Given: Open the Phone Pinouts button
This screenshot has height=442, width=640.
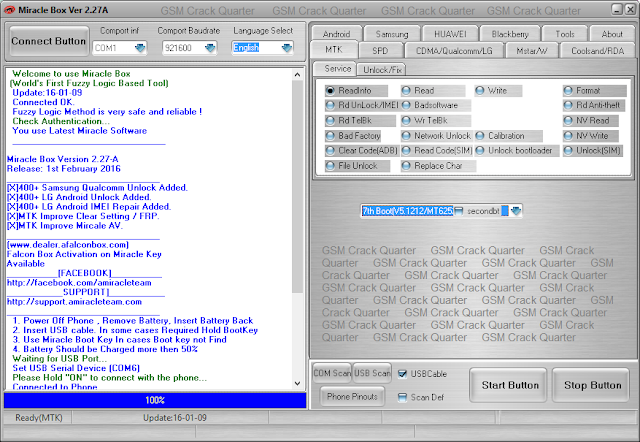Looking at the screenshot, I should click(x=352, y=396).
